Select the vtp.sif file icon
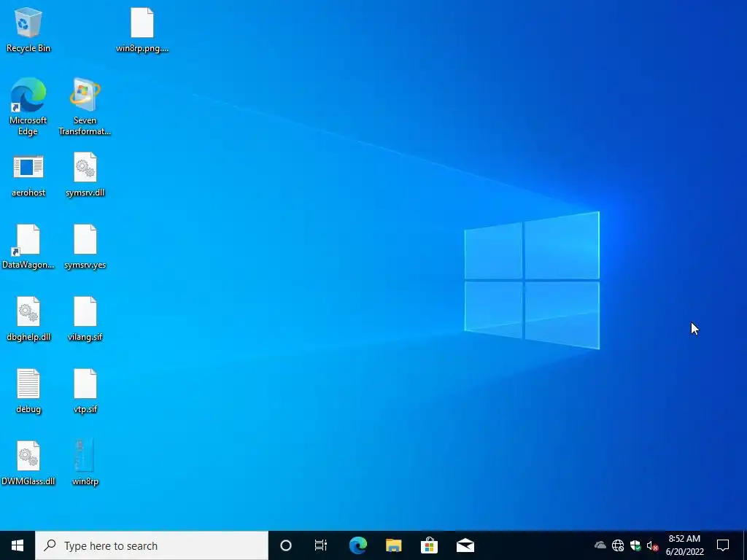 click(x=85, y=392)
